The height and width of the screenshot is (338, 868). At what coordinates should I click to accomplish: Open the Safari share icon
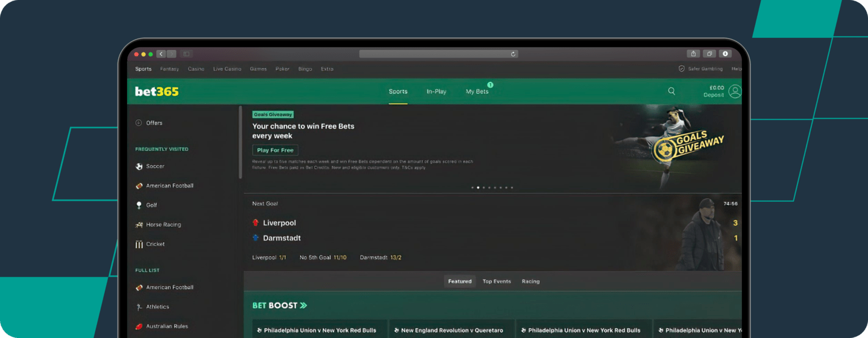(693, 54)
